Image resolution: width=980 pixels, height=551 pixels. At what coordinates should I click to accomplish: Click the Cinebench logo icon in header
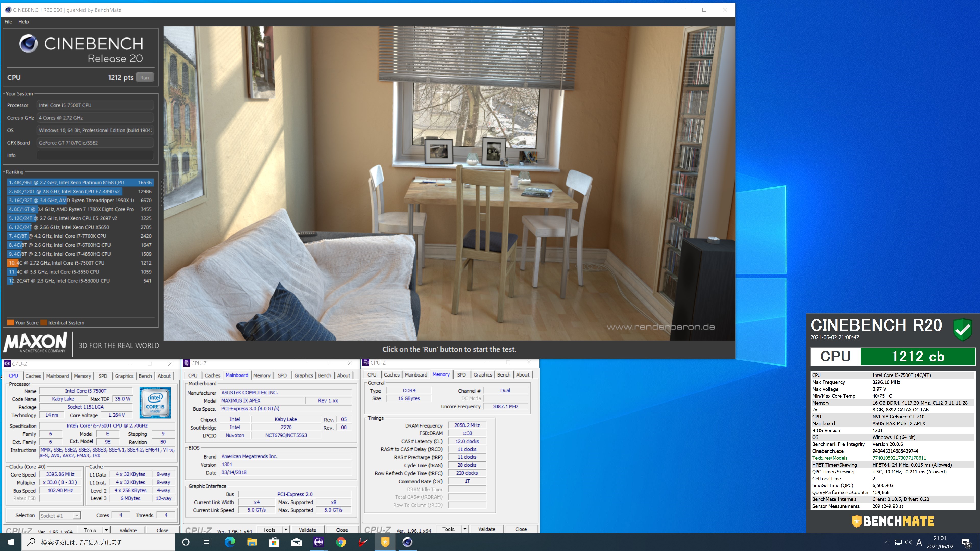click(x=29, y=44)
